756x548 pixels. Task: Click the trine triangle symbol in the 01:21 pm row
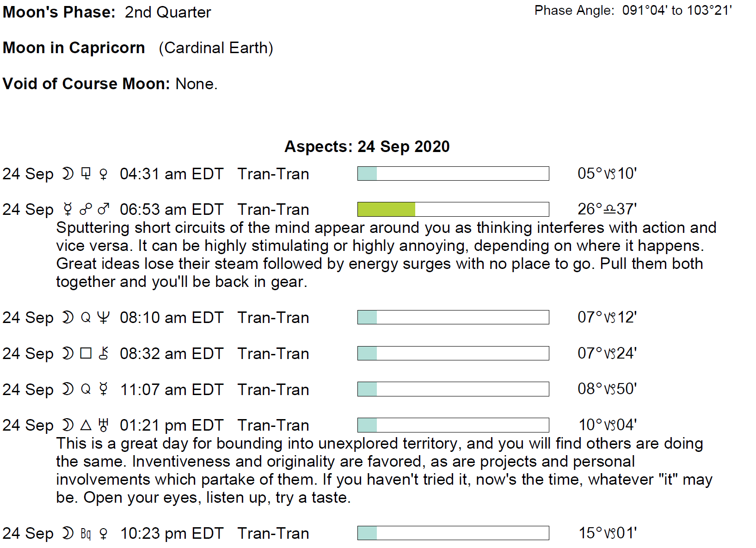[86, 426]
